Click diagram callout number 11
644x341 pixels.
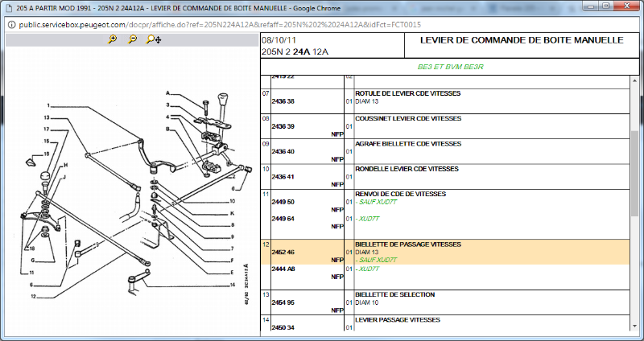click(31, 273)
